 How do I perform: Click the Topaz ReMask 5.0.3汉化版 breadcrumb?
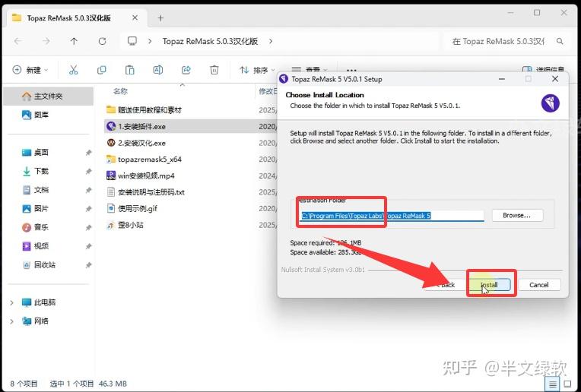point(210,41)
